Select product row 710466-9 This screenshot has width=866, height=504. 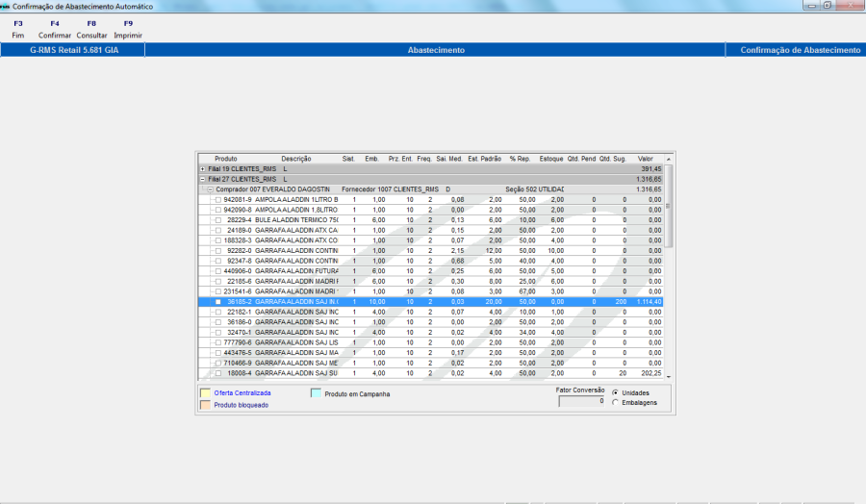click(431, 364)
